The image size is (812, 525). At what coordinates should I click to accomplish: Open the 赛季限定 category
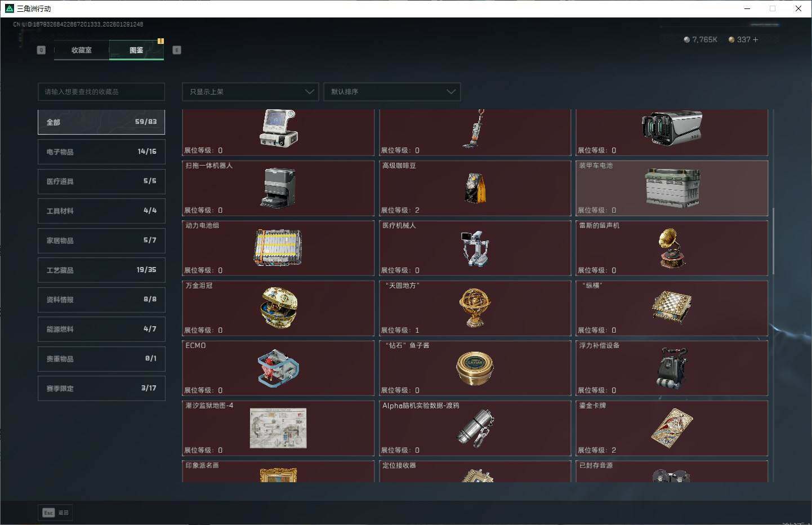[101, 389]
